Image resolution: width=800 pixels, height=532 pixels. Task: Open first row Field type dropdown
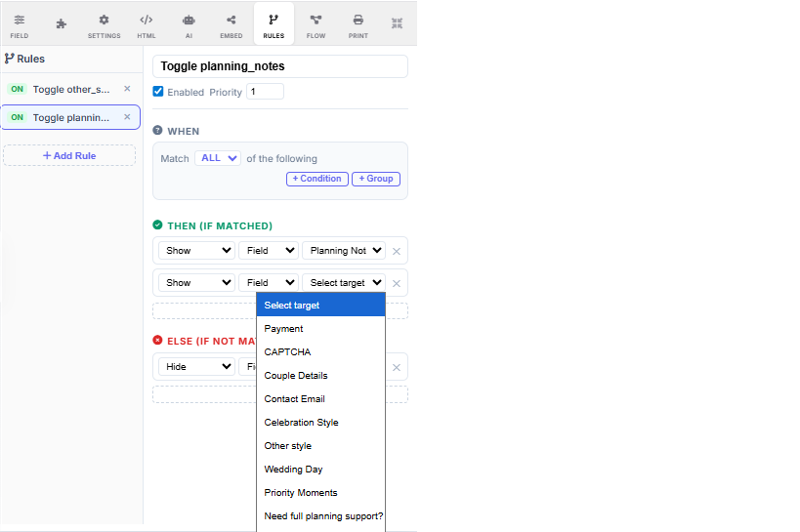(x=269, y=251)
